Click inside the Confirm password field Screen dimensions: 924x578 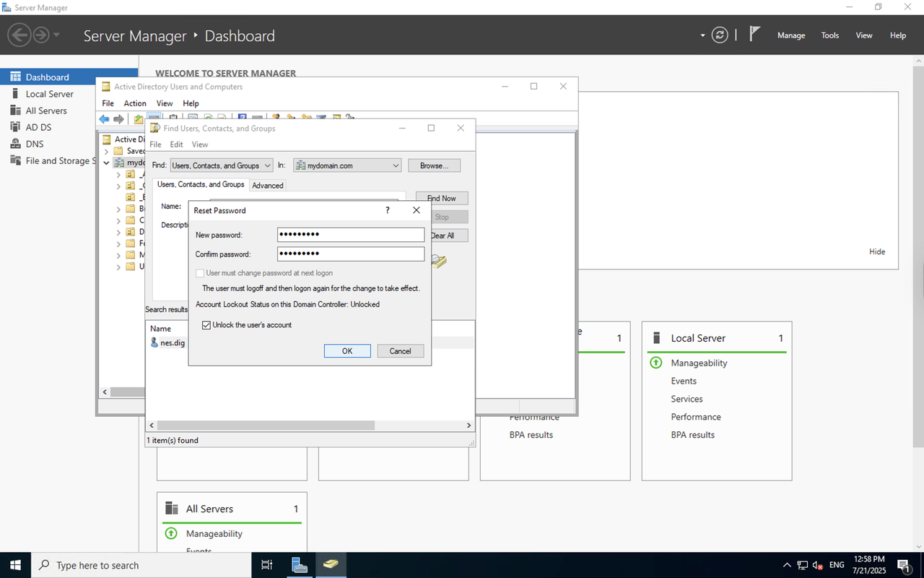point(351,254)
